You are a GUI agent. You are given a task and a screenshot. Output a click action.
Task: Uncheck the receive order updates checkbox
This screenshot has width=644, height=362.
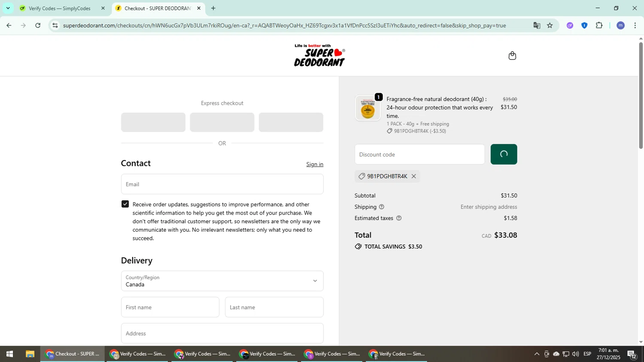[x=125, y=204]
